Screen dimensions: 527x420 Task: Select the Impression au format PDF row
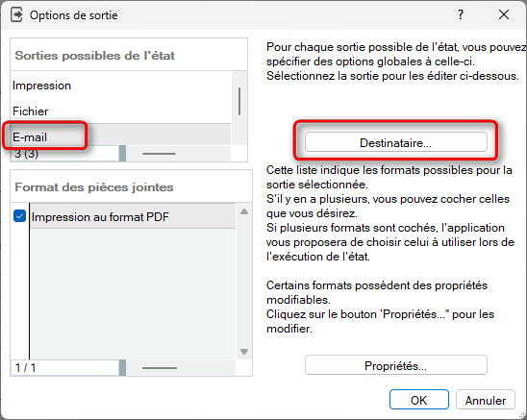[133, 216]
